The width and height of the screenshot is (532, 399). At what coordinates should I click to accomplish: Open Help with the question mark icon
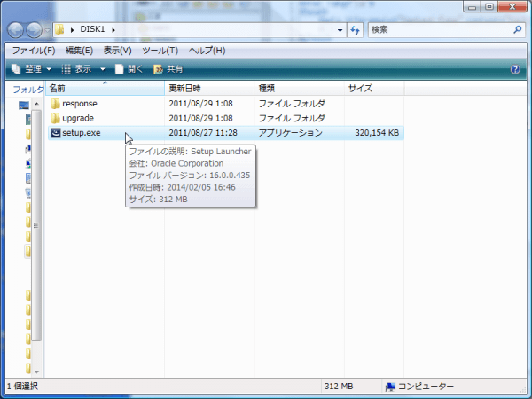pyautogui.click(x=515, y=69)
